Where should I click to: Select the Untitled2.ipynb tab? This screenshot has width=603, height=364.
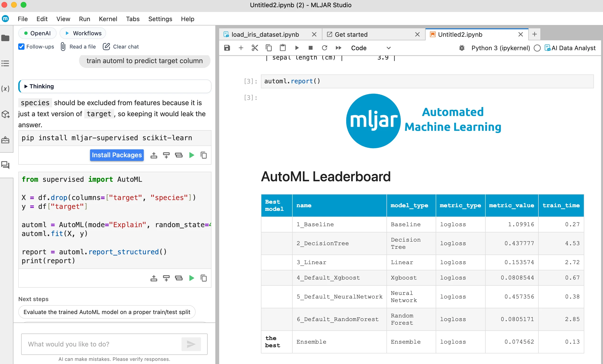pos(460,35)
